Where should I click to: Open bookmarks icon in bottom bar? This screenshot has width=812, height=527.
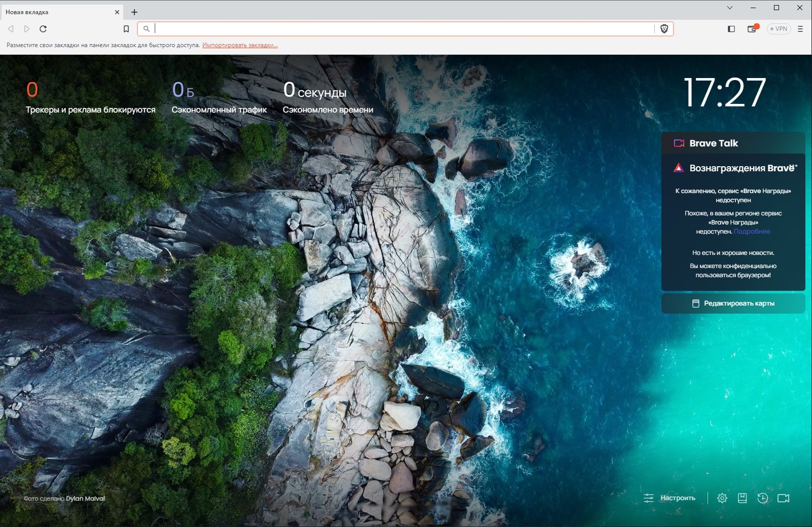tap(743, 498)
